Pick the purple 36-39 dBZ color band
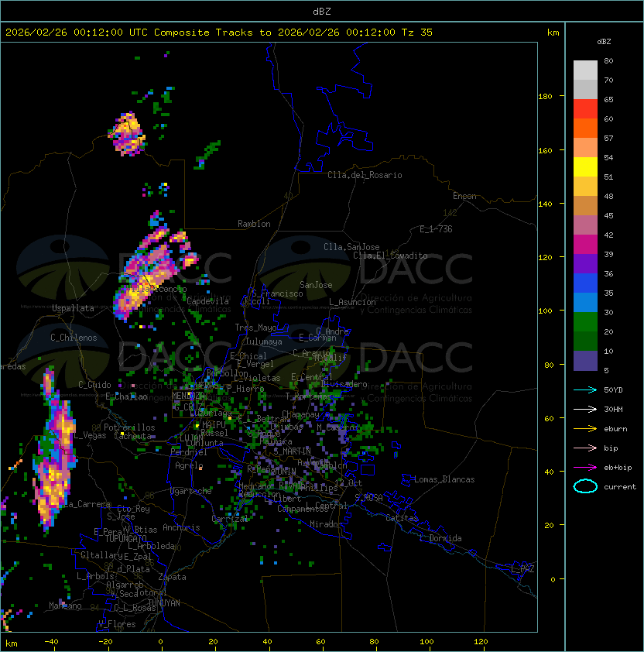 tap(585, 264)
